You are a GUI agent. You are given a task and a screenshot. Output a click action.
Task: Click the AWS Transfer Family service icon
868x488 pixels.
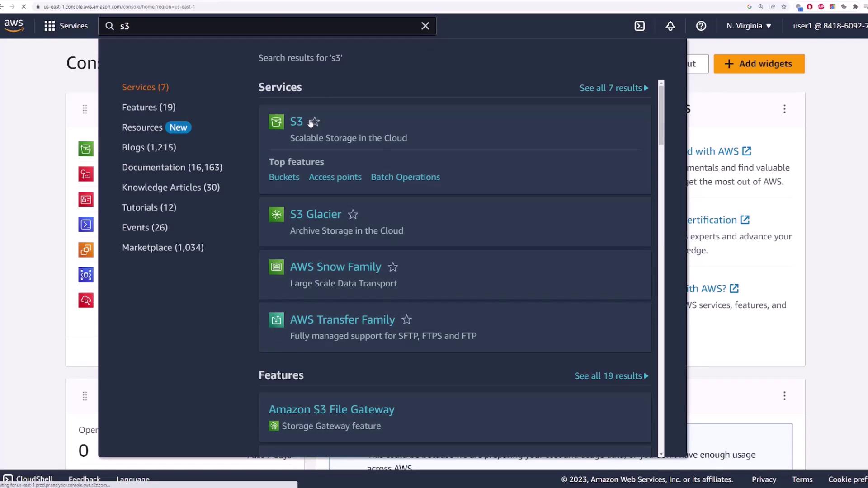coord(276,320)
